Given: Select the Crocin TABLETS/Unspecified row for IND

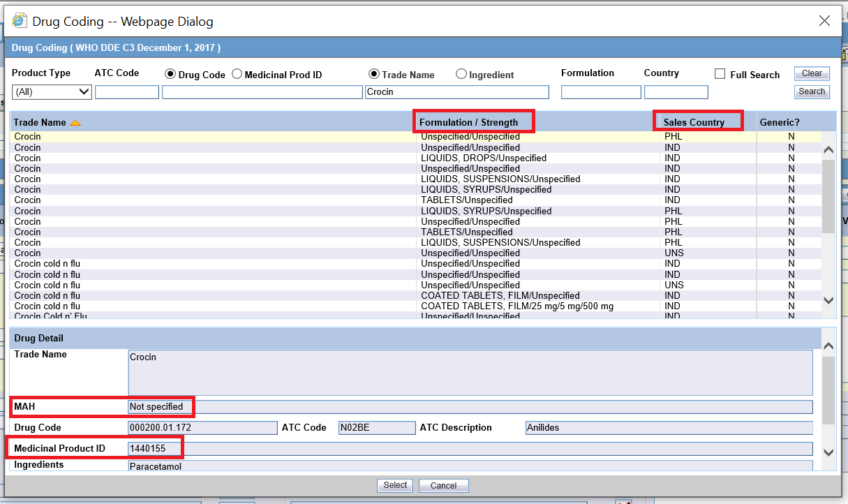Looking at the screenshot, I should coord(416,200).
